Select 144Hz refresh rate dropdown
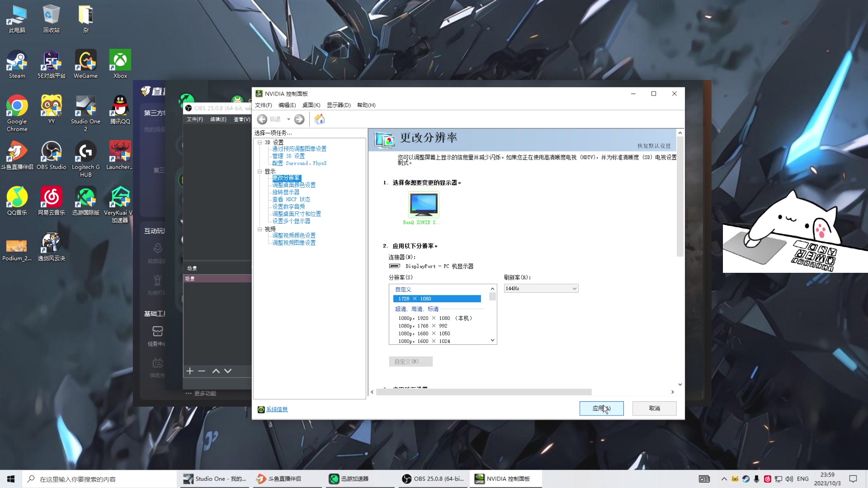Screen dimensions: 868x488 coord(540,288)
